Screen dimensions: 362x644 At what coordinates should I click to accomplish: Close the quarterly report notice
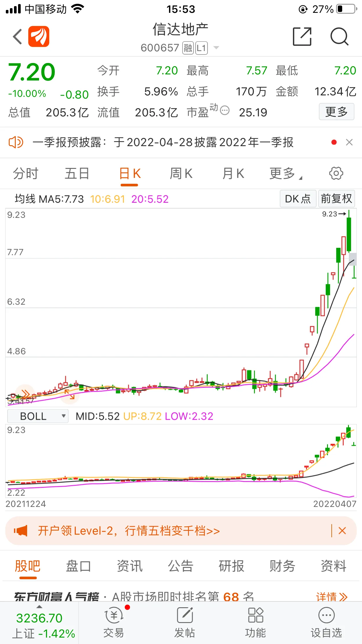click(349, 142)
